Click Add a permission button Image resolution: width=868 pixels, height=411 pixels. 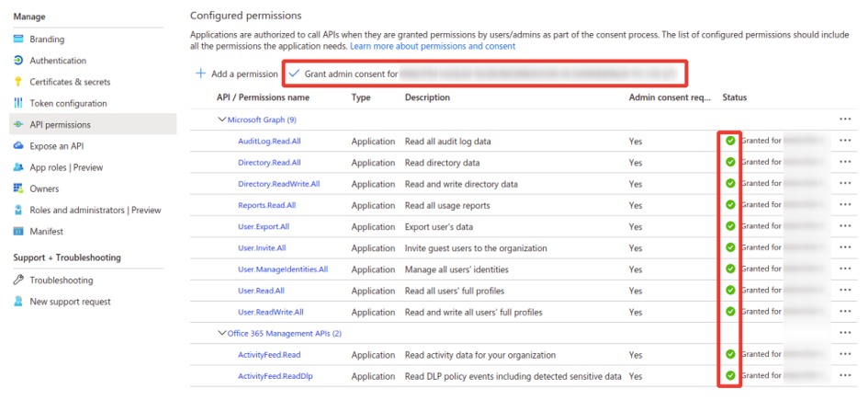click(x=237, y=74)
